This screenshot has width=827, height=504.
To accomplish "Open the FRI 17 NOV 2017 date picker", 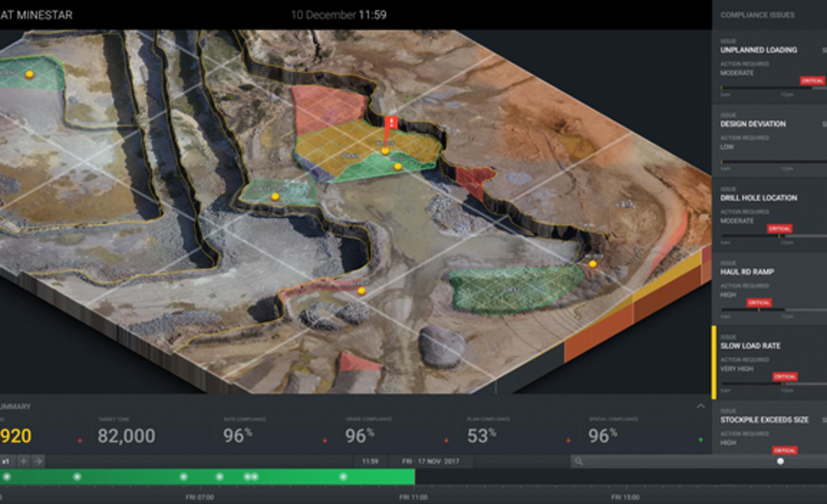I will (430, 461).
